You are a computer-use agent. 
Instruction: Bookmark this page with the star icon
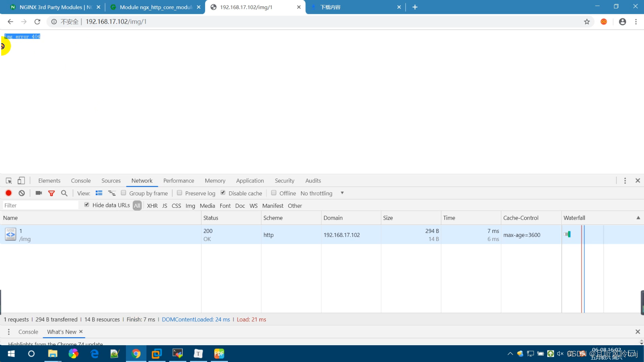click(x=587, y=22)
